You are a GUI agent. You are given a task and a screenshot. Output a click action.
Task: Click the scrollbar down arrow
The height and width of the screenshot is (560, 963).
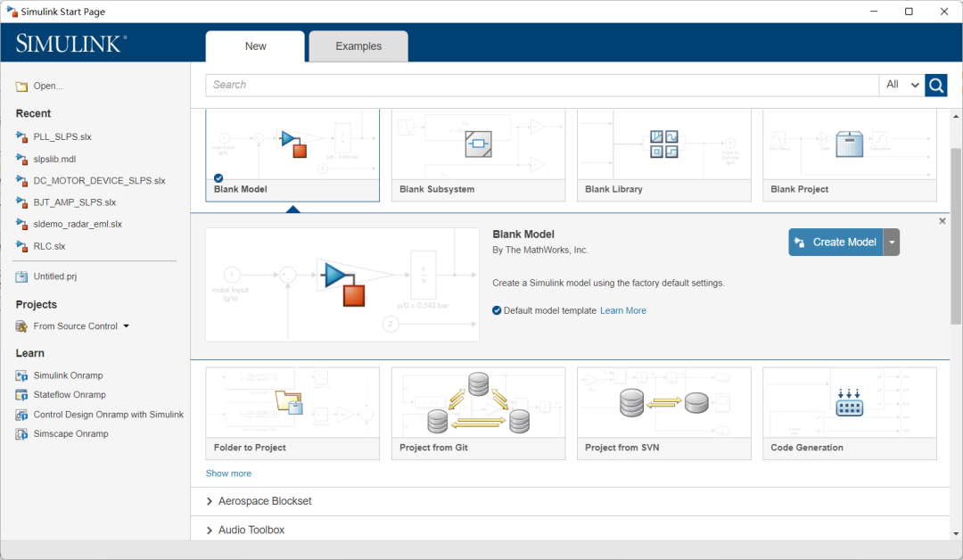(x=956, y=534)
